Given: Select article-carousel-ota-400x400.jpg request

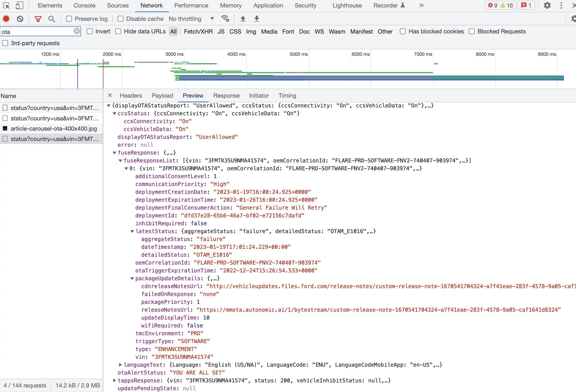Looking at the screenshot, I should click(x=51, y=128).
